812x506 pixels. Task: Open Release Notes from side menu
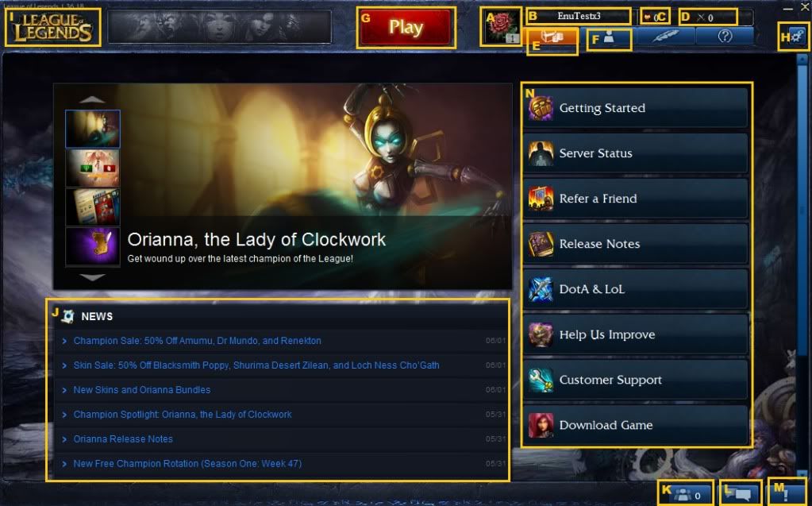coord(635,244)
